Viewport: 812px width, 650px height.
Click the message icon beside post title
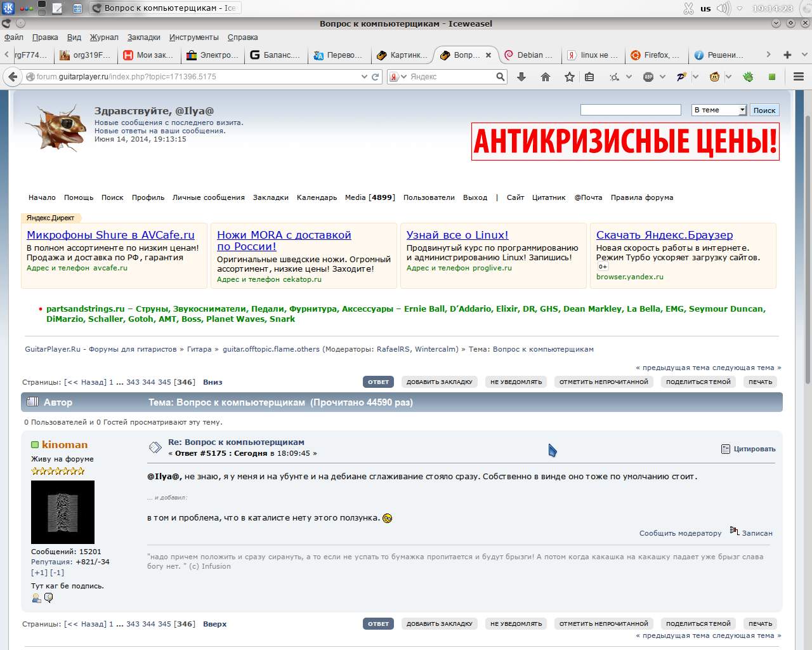click(155, 448)
